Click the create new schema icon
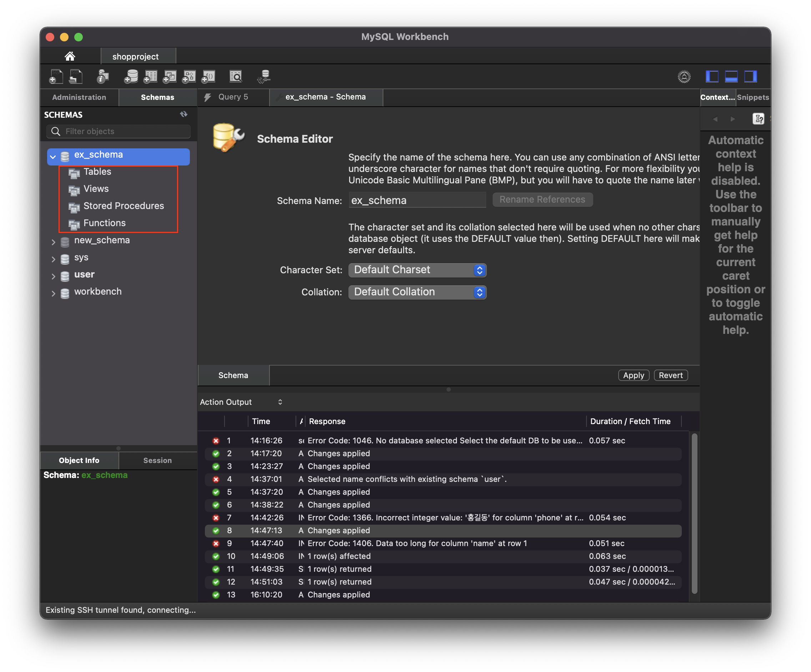 pyautogui.click(x=131, y=76)
